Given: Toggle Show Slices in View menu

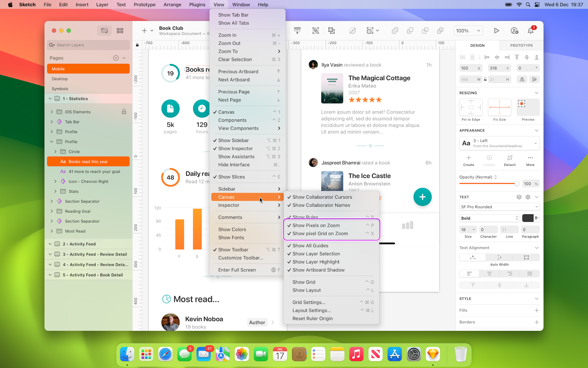Looking at the screenshot, I should point(247,177).
